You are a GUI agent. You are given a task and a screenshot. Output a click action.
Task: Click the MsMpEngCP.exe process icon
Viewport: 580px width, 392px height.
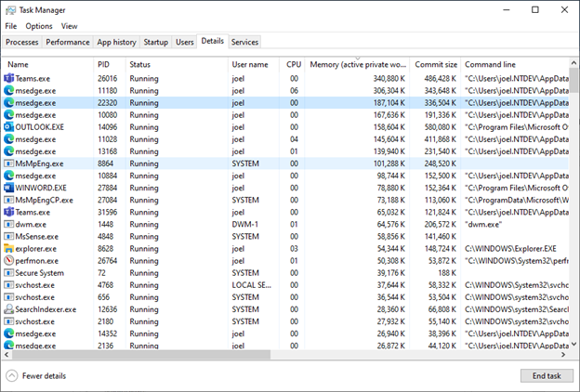click(8, 200)
